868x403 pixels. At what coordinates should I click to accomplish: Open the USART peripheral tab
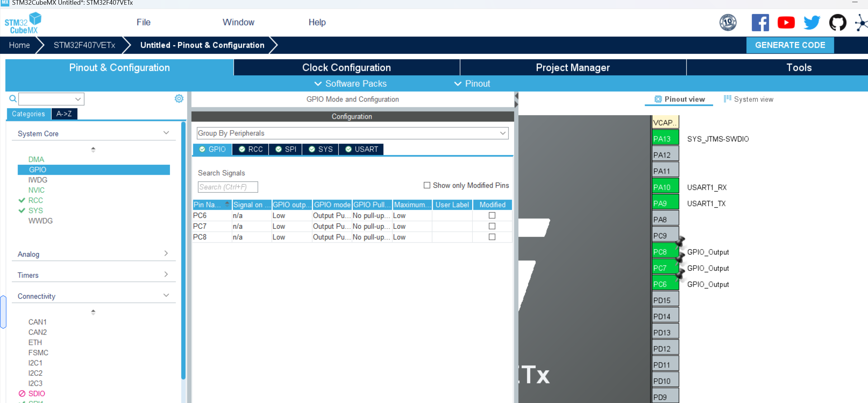(361, 149)
